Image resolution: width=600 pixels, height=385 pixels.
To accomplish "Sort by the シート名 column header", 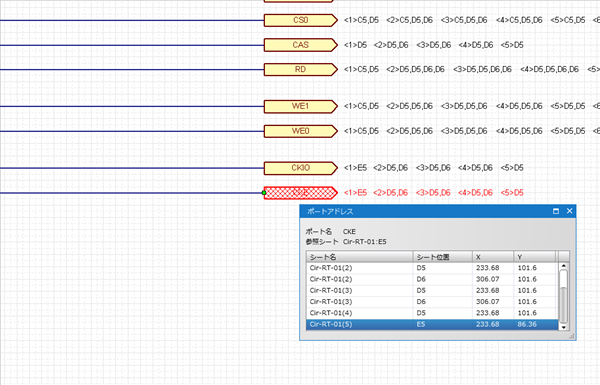I will 360,257.
